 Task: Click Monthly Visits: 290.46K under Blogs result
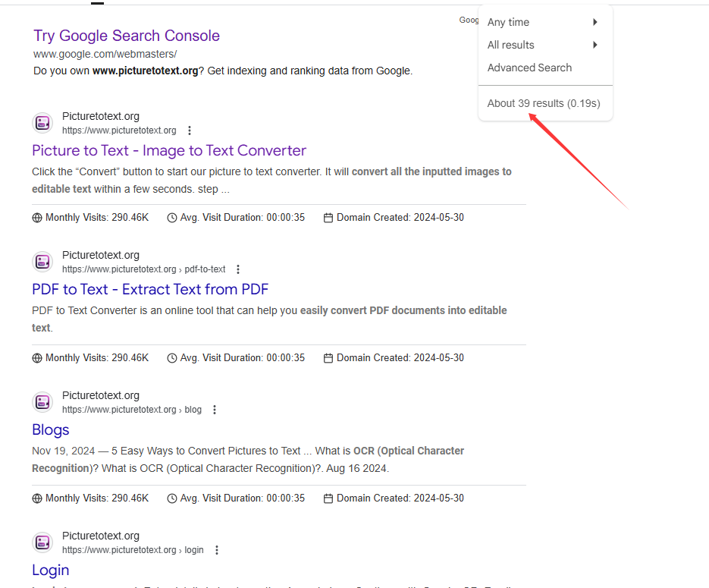coord(97,498)
